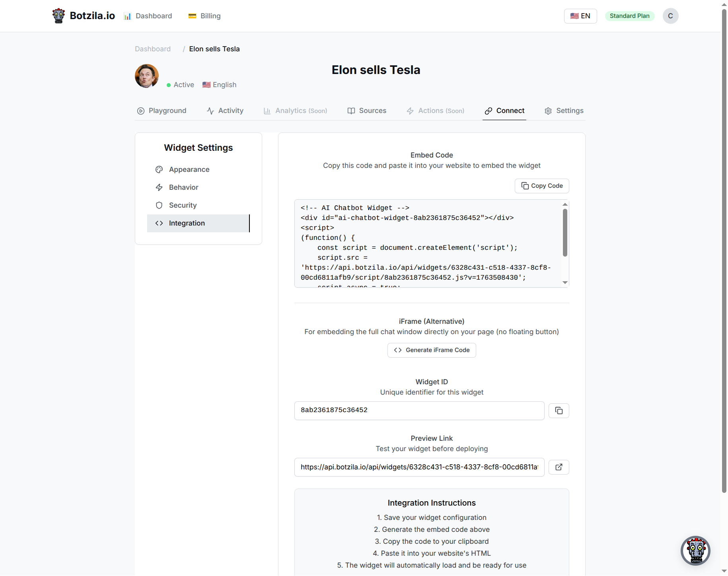The height and width of the screenshot is (576, 728).
Task: Open the floating robot chat widget
Action: (695, 551)
